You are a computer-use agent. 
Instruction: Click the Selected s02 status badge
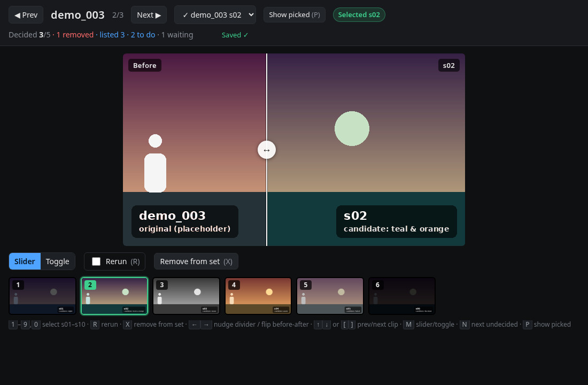pos(359,15)
